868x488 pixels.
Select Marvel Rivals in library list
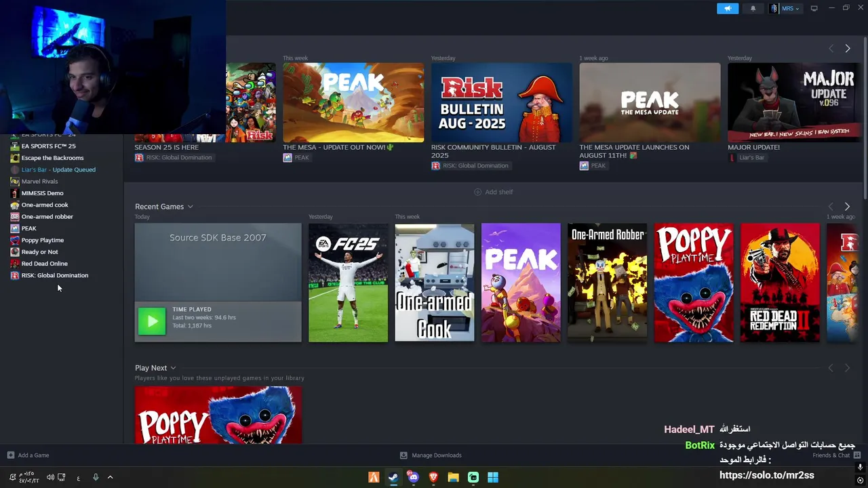coord(39,182)
